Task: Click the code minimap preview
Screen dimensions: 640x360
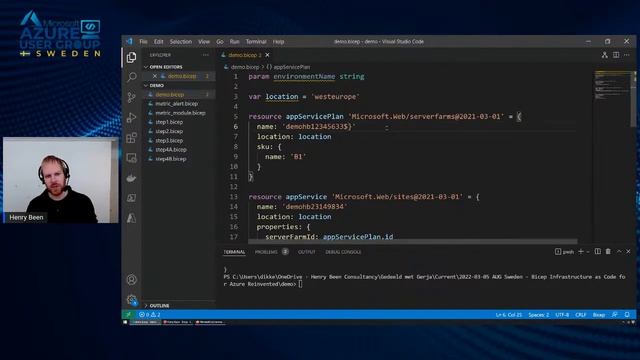Action: (x=612, y=86)
